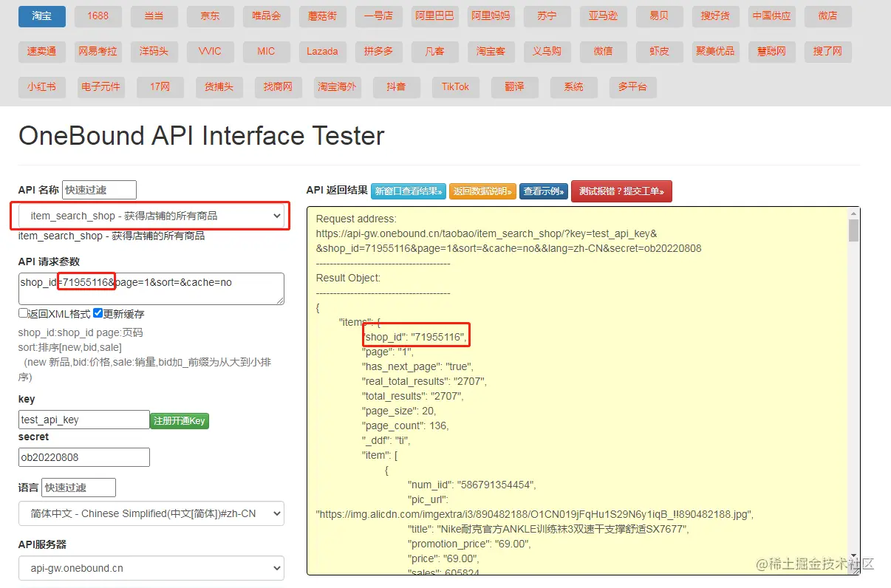Open the 阿里妈妈 tab
Viewport: 891px width, 588px height.
491,16
